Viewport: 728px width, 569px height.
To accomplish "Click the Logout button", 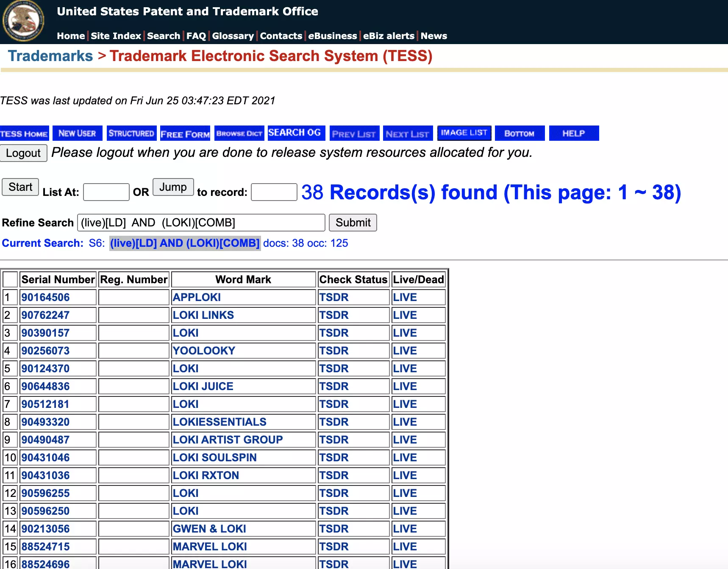I will coord(23,153).
